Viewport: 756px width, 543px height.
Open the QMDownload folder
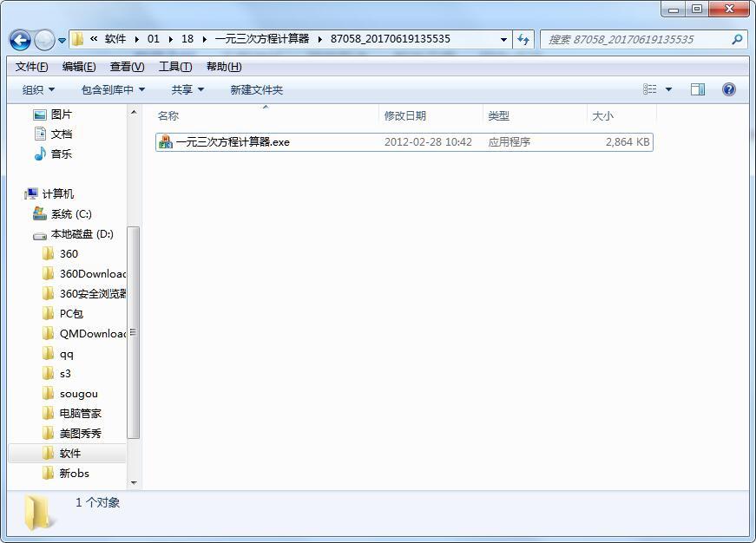[x=84, y=333]
